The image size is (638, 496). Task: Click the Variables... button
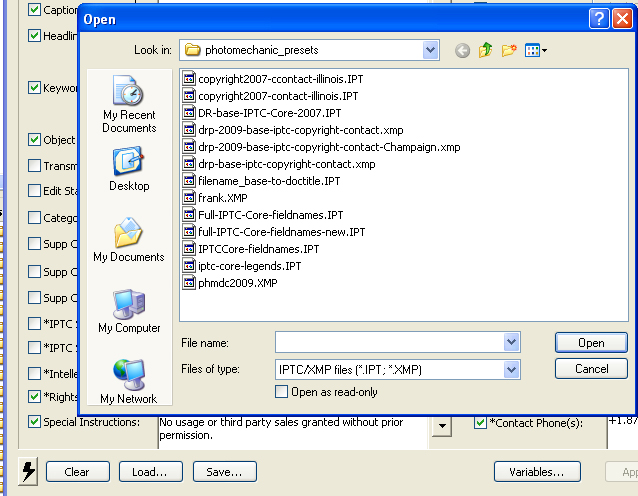(539, 471)
